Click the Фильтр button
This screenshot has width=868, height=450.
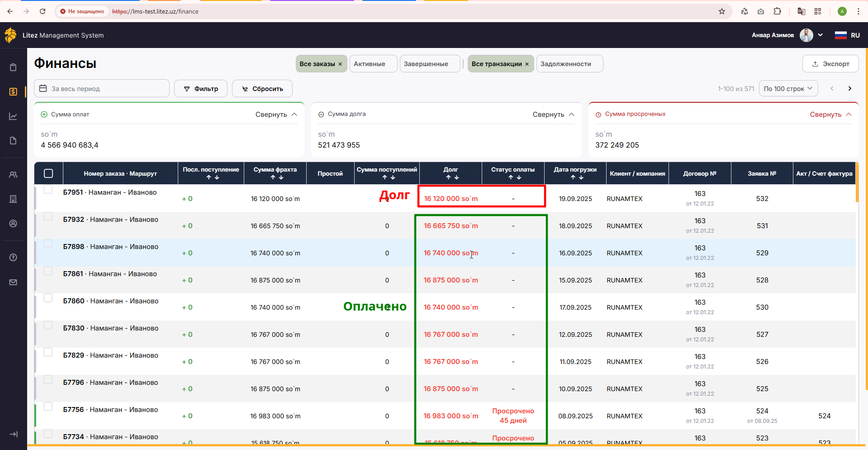(x=201, y=89)
